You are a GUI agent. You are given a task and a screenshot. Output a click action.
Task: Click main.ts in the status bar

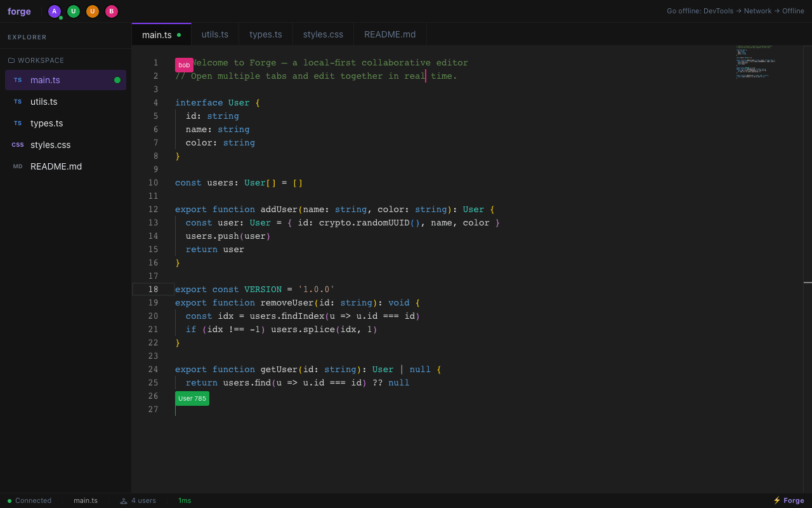86,500
